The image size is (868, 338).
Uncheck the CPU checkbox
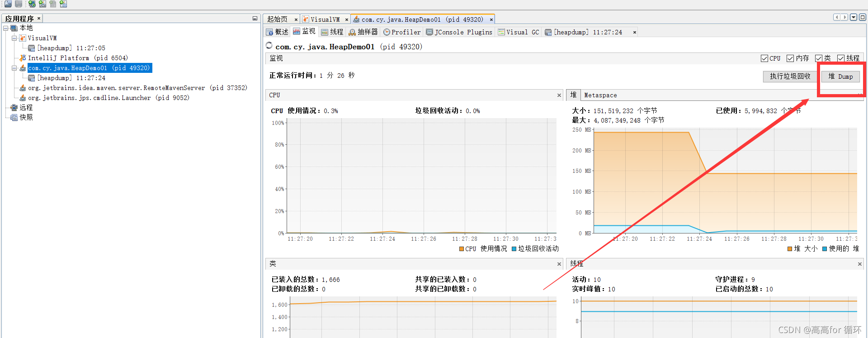(764, 58)
